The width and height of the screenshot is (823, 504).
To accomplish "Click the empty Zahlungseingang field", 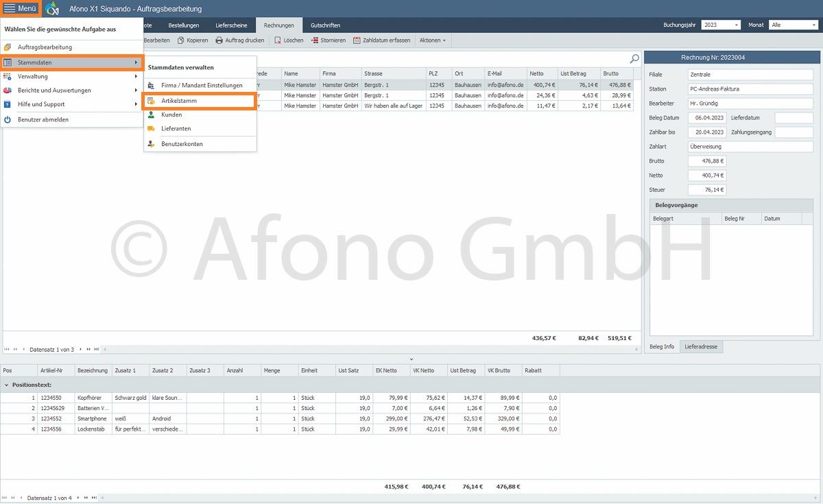I will 794,132.
